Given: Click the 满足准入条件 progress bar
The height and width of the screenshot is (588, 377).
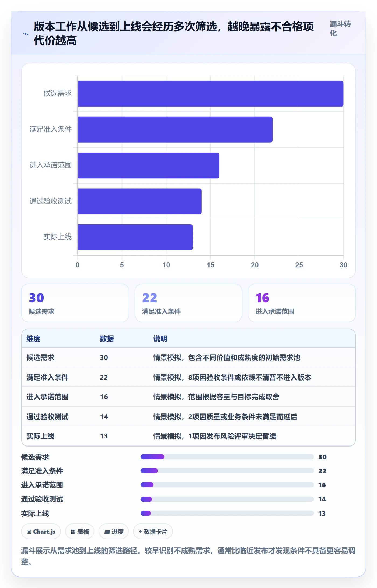Looking at the screenshot, I should click(227, 471).
